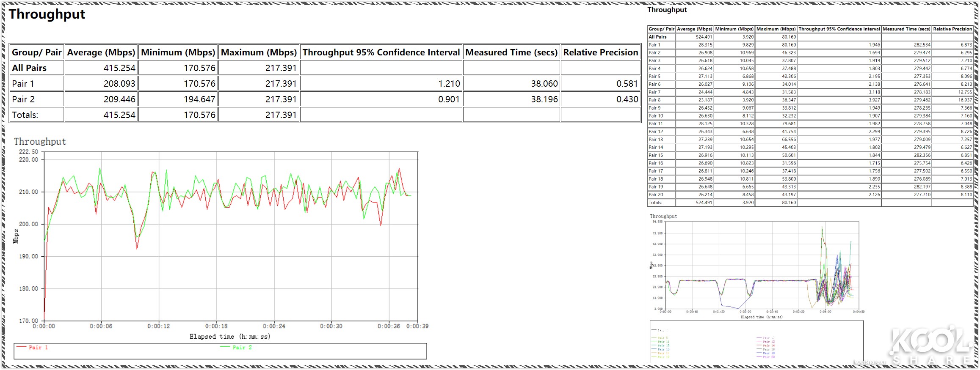980x370 pixels.
Task: Select the 0.901 confidence interval cell
Action: tap(449, 99)
